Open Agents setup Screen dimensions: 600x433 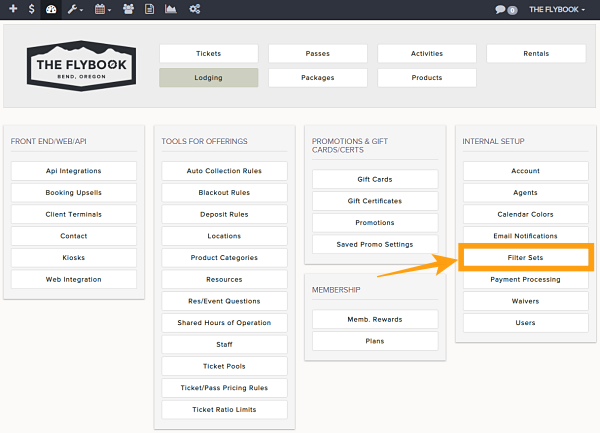tap(526, 193)
